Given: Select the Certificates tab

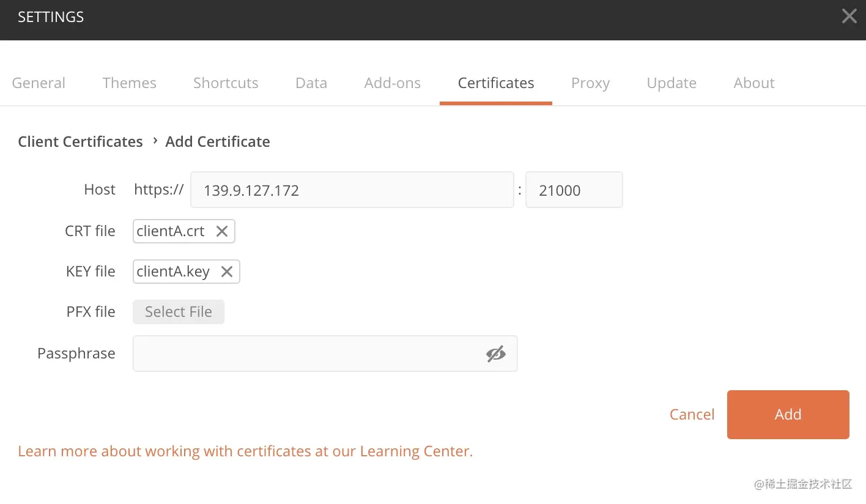Looking at the screenshot, I should 496,83.
